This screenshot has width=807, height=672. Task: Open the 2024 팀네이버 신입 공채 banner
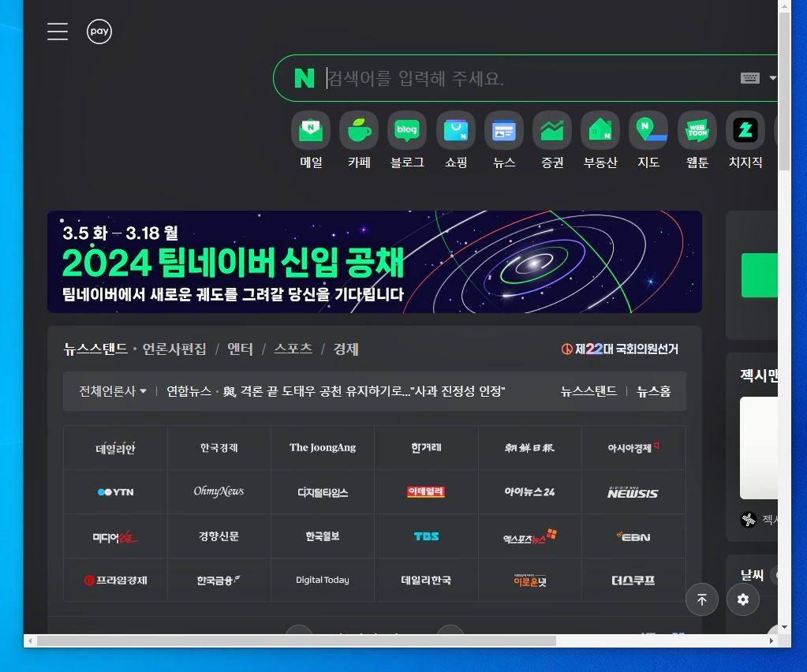375,262
